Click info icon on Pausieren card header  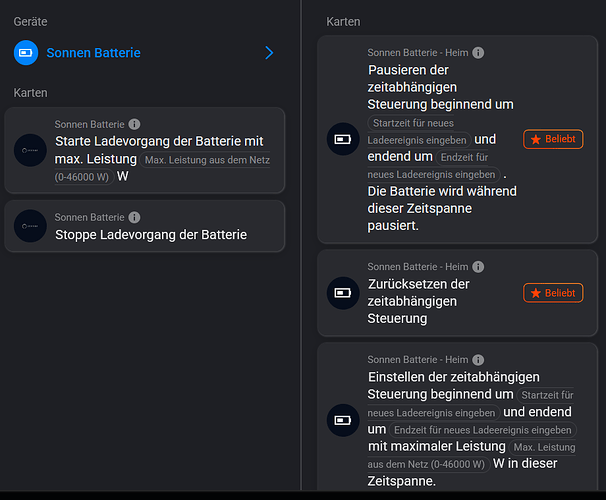click(478, 53)
